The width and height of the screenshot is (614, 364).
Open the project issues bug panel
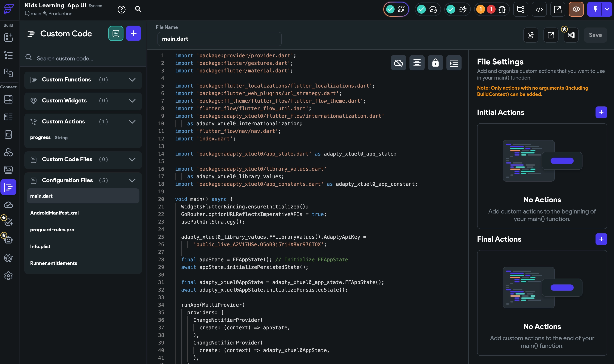(x=502, y=9)
